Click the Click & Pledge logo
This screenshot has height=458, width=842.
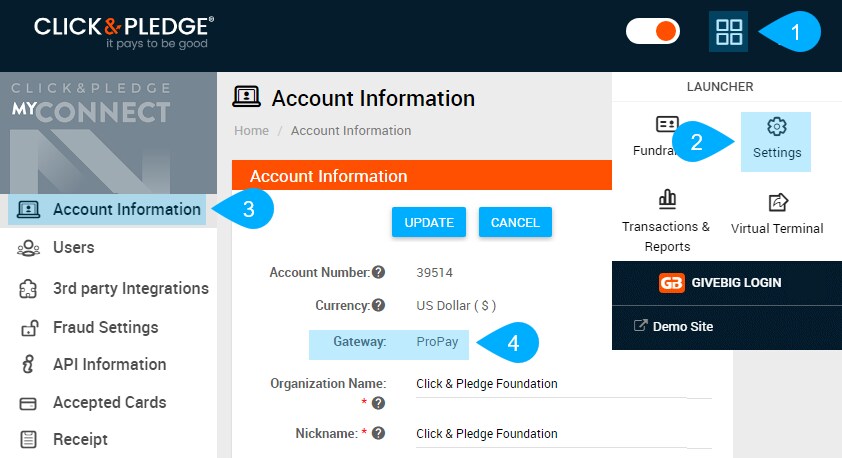pos(124,32)
